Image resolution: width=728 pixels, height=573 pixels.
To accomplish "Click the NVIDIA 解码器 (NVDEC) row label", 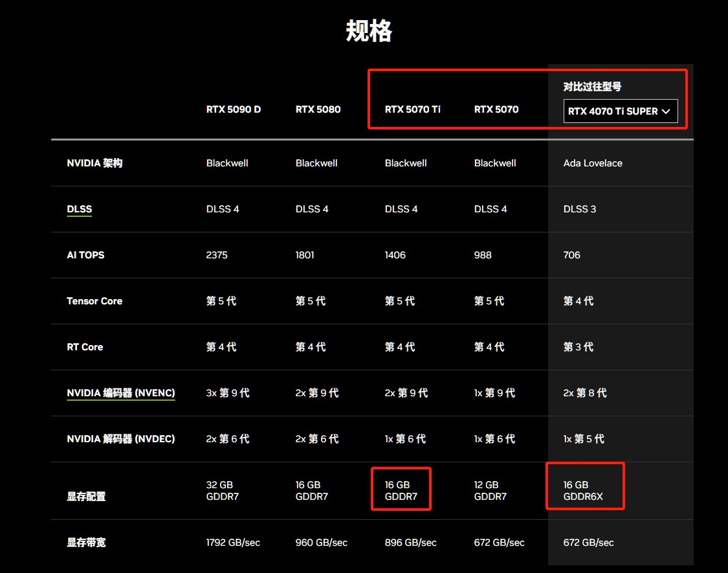I will coord(121,439).
